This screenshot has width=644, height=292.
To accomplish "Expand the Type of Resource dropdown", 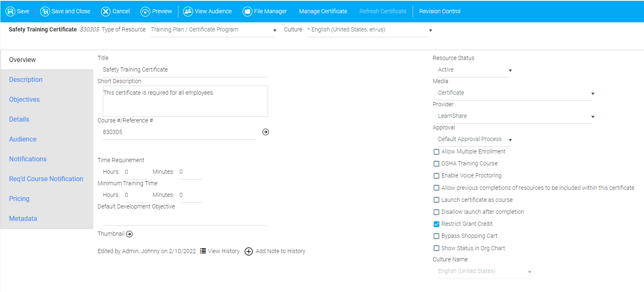I will click(x=213, y=30).
